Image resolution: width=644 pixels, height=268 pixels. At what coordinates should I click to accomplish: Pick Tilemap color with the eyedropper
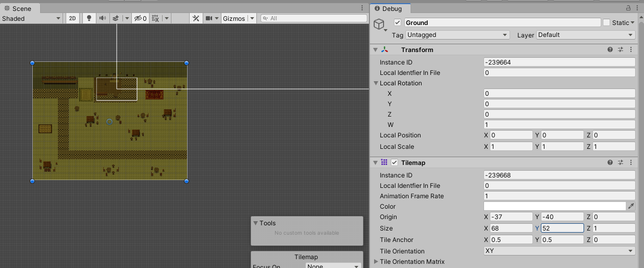(631, 207)
